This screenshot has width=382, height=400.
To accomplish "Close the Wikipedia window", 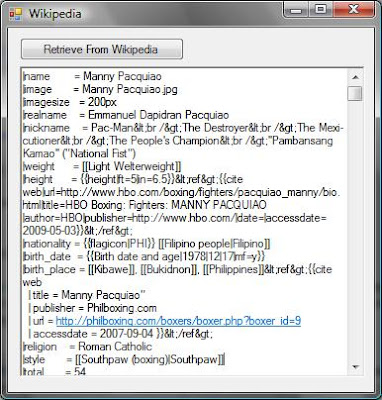I will (353, 10).
